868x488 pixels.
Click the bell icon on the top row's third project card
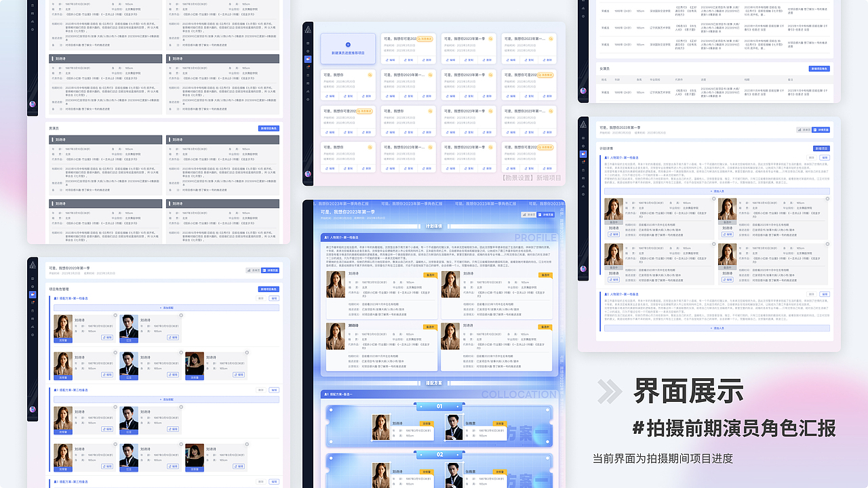490,39
